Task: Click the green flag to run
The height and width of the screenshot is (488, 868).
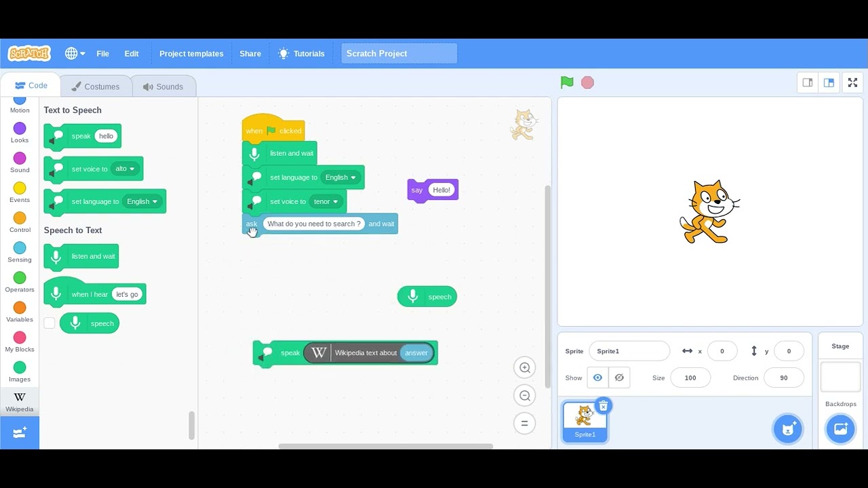Action: pyautogui.click(x=567, y=82)
